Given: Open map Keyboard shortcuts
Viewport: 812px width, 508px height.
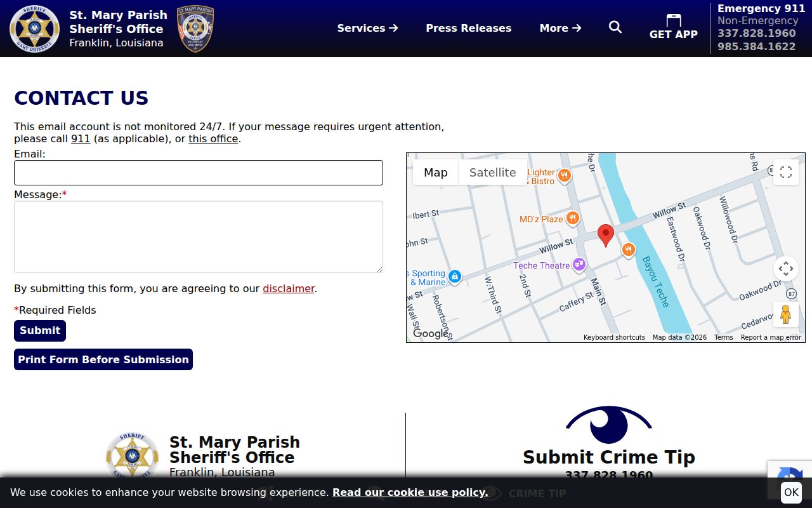Looking at the screenshot, I should (614, 337).
